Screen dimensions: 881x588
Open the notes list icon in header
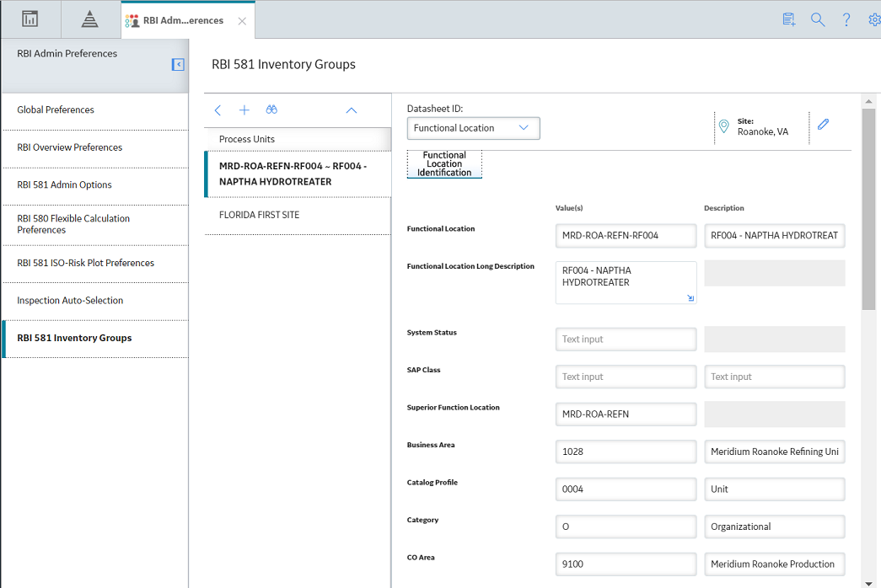coord(789,19)
